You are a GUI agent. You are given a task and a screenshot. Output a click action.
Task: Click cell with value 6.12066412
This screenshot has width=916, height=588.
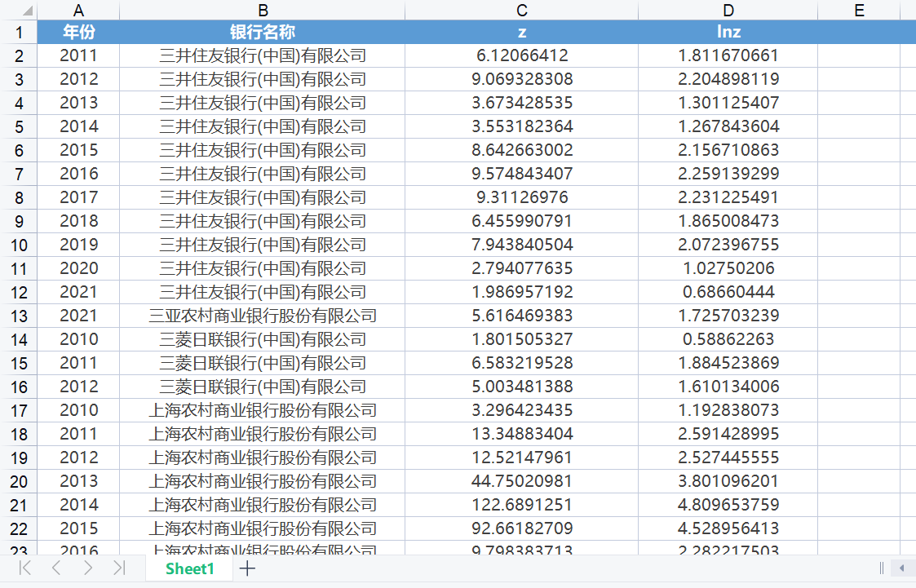pyautogui.click(x=522, y=55)
